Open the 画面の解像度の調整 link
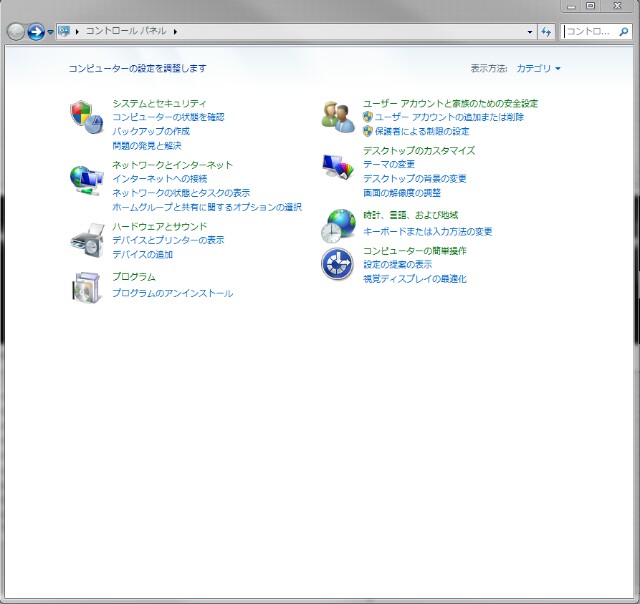Screen dimensions: 640x604 coord(401,193)
